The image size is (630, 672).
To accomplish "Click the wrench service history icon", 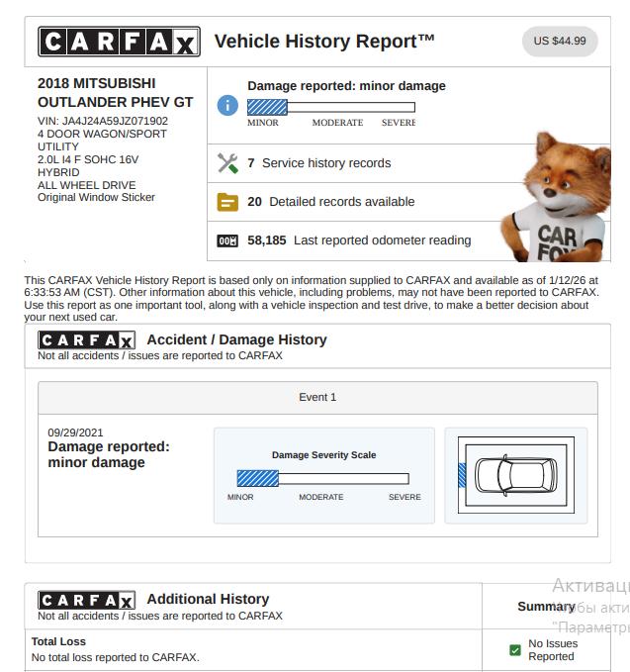I will pyautogui.click(x=227, y=163).
